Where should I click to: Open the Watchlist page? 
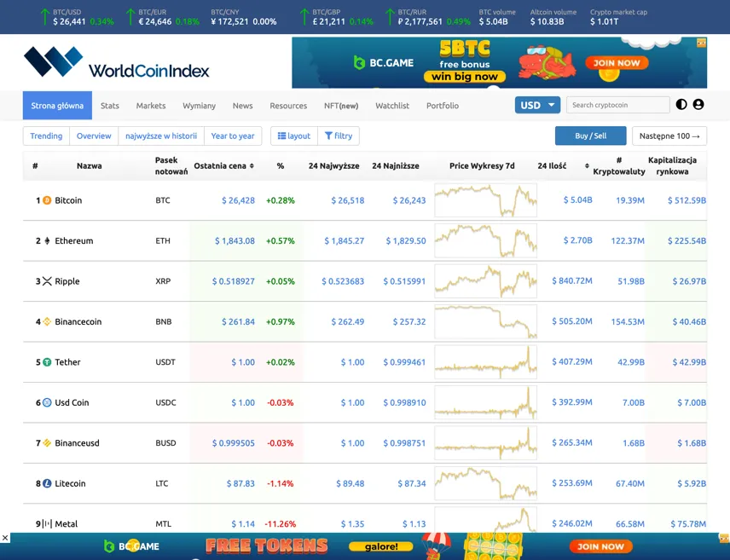(392, 106)
